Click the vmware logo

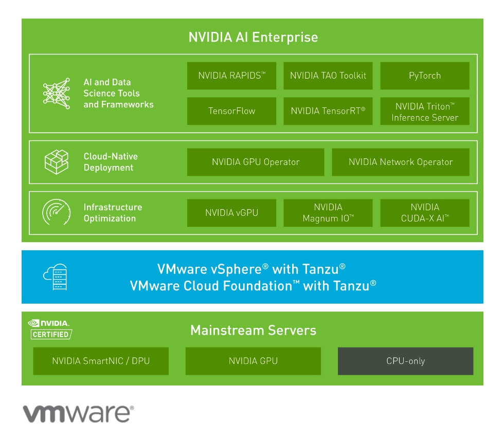pyautogui.click(x=78, y=413)
